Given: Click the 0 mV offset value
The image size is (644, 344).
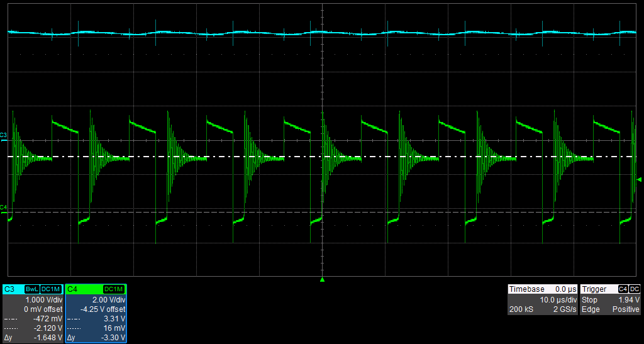Looking at the screenshot, I should pyautogui.click(x=43, y=309).
